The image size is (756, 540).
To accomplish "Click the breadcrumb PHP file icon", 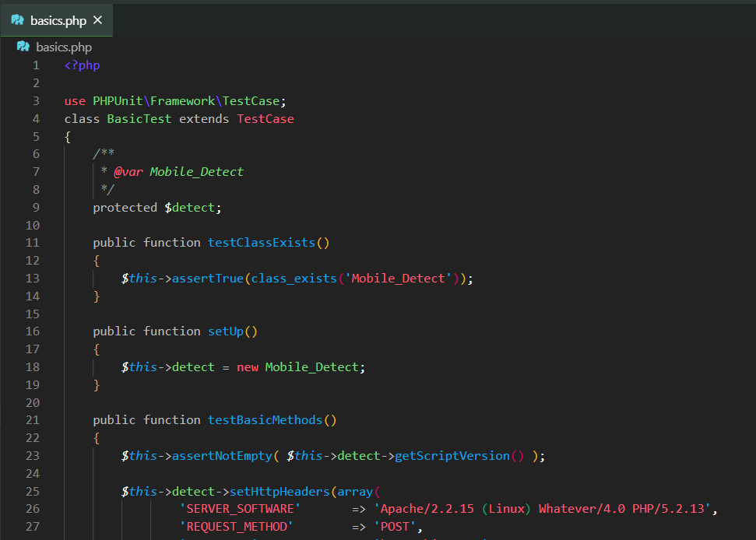I will [23, 46].
